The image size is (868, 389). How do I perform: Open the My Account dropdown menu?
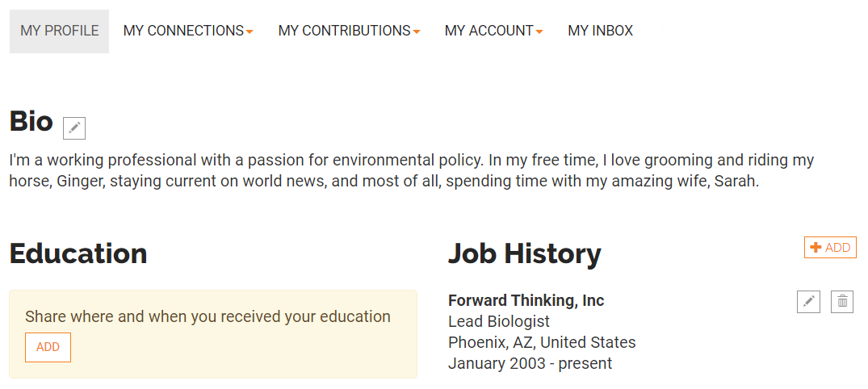coord(494,31)
